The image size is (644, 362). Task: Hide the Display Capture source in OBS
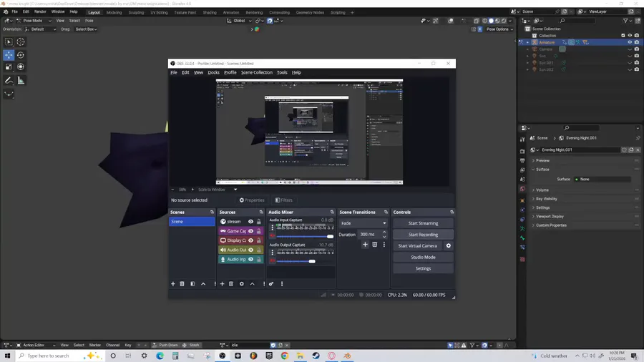click(250, 240)
